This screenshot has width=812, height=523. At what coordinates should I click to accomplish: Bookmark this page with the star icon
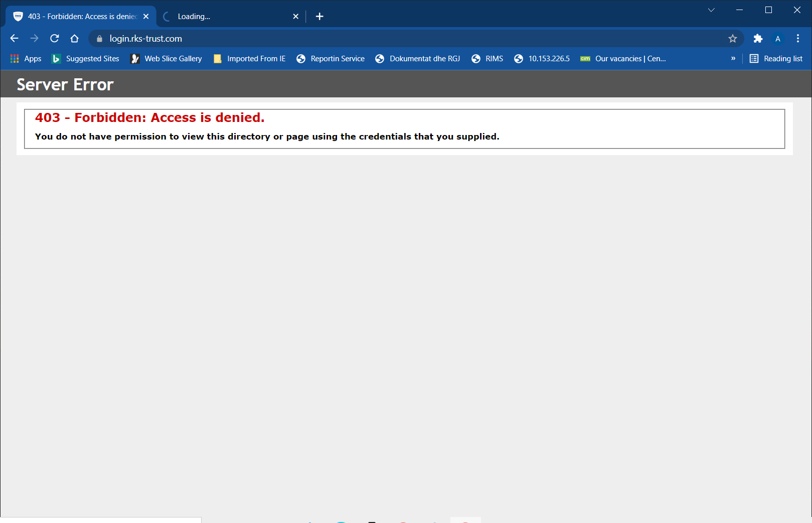[733, 39]
